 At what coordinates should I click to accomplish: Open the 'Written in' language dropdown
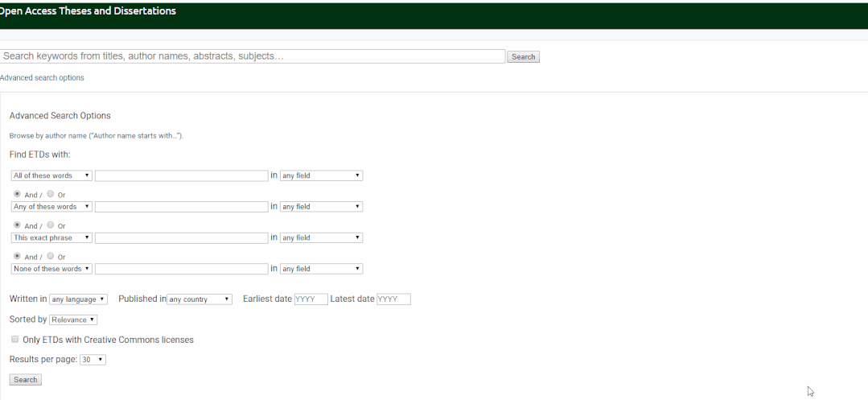78,299
